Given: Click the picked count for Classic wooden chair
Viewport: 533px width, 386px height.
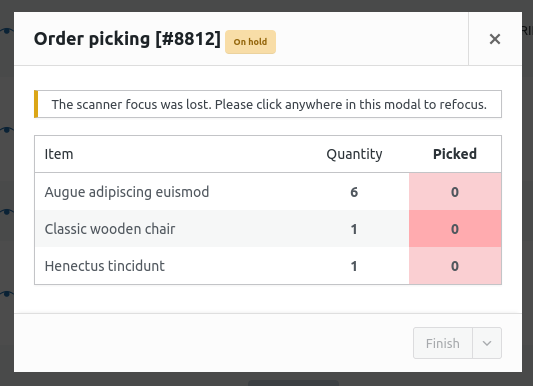Looking at the screenshot, I should tap(455, 229).
